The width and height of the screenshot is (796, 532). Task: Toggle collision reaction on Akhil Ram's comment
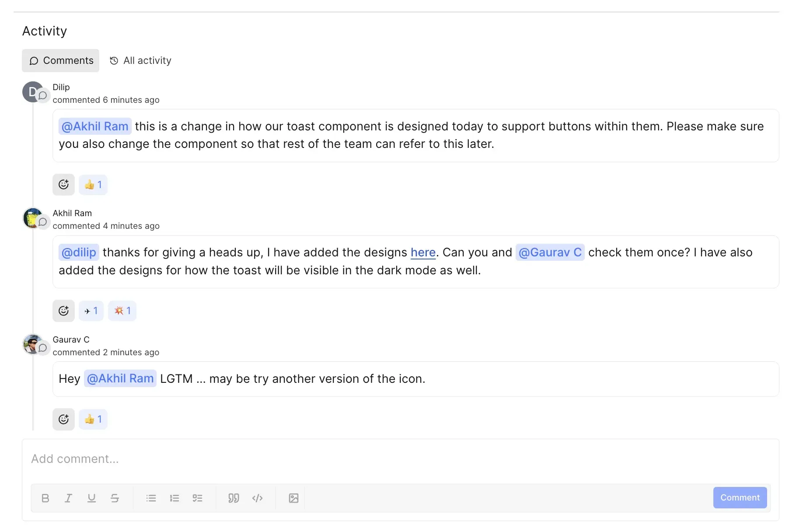pos(122,311)
